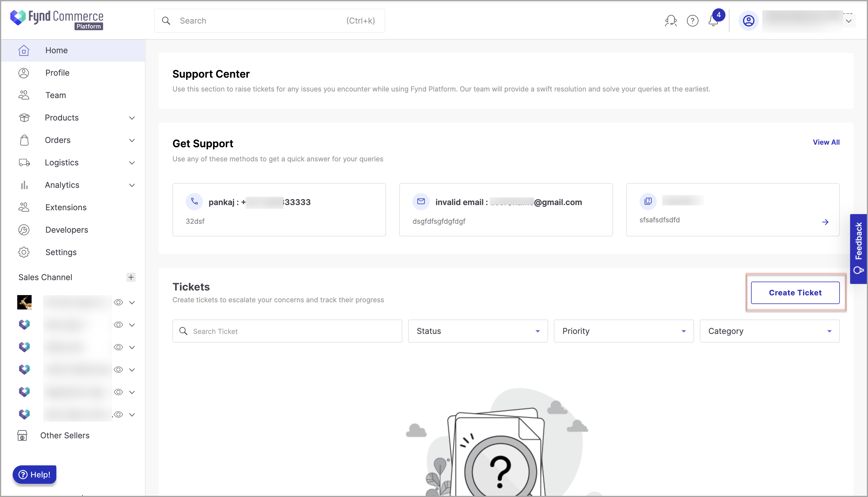Open Developers menu item
This screenshot has height=497, width=868.
(x=73, y=230)
